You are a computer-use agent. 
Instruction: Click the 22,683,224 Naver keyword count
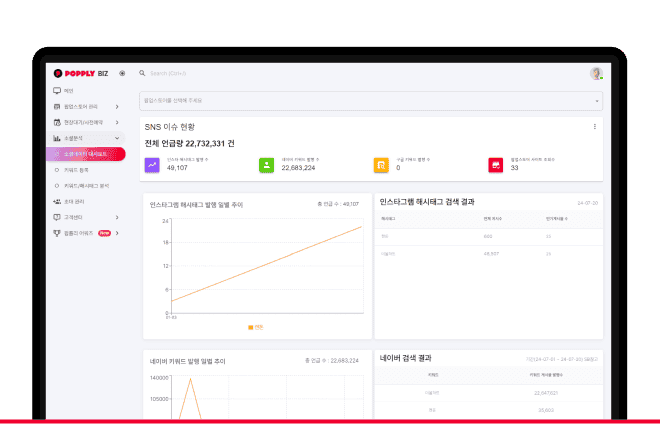pyautogui.click(x=298, y=168)
